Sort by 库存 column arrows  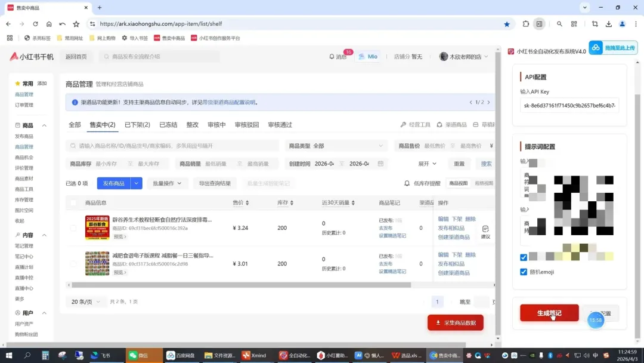(x=292, y=202)
